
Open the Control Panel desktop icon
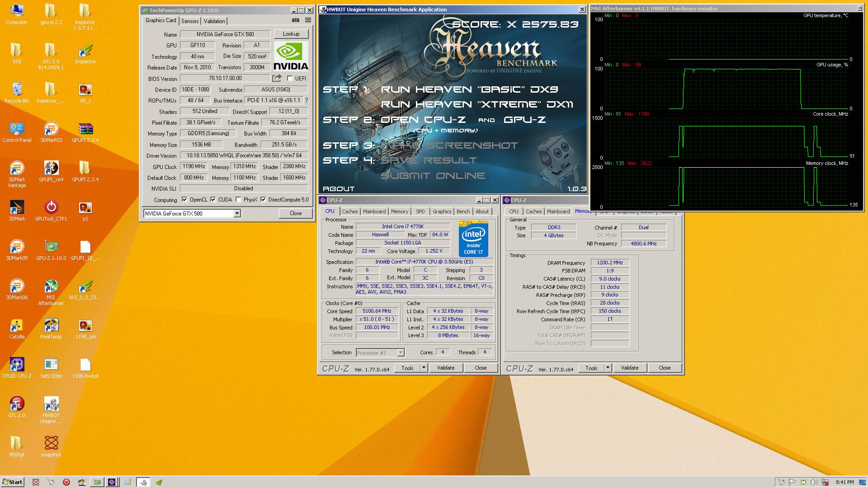tap(17, 132)
